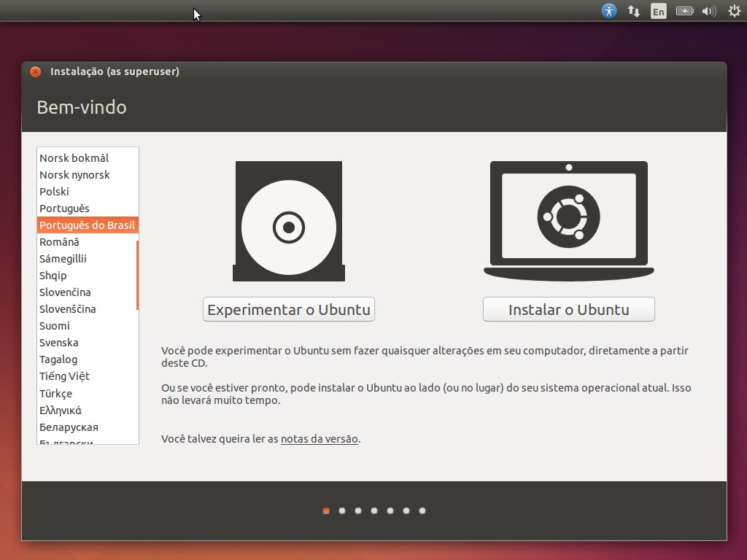747x560 pixels.
Task: Choose Polski in the language list
Action: coord(55,192)
